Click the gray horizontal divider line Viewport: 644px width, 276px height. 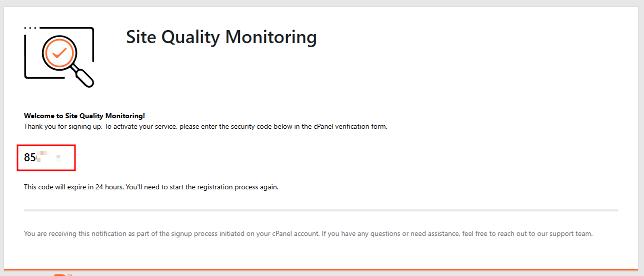321,210
